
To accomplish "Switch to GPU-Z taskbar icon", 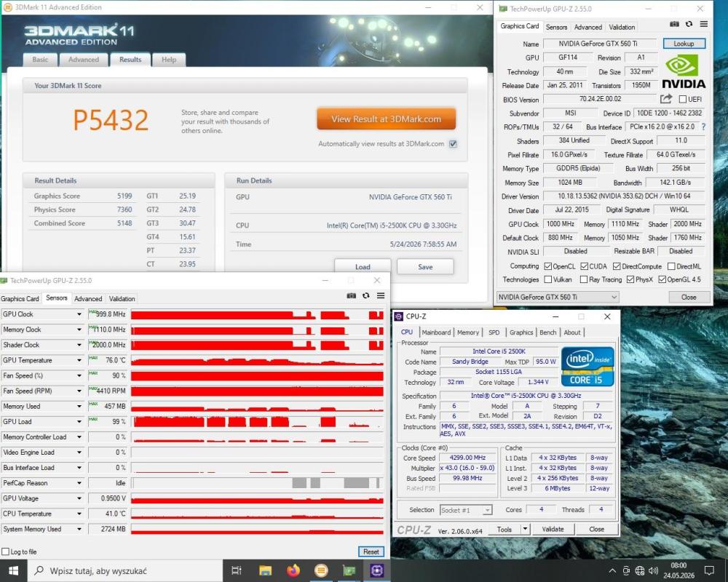I will [x=349, y=570].
